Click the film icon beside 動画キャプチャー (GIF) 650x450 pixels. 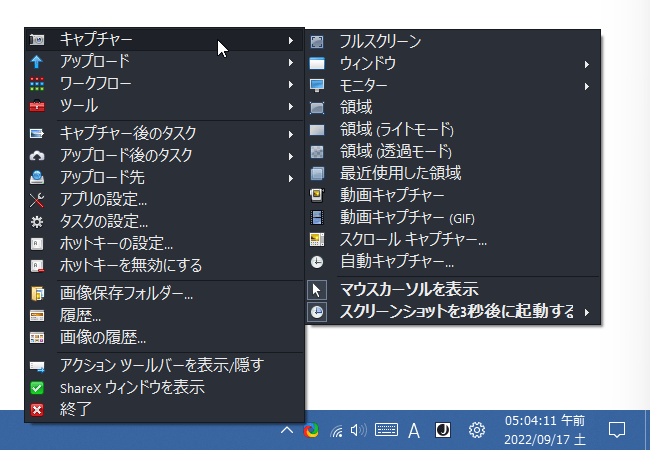pos(317,218)
